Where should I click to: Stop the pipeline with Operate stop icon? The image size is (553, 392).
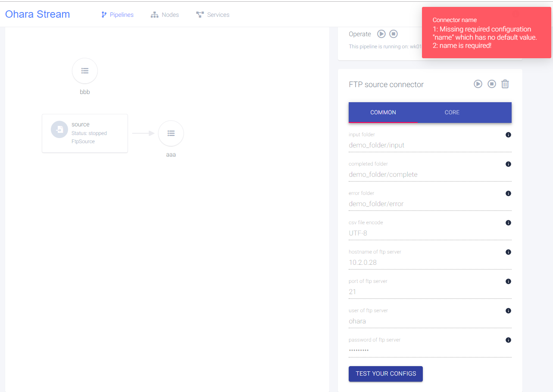tap(393, 34)
